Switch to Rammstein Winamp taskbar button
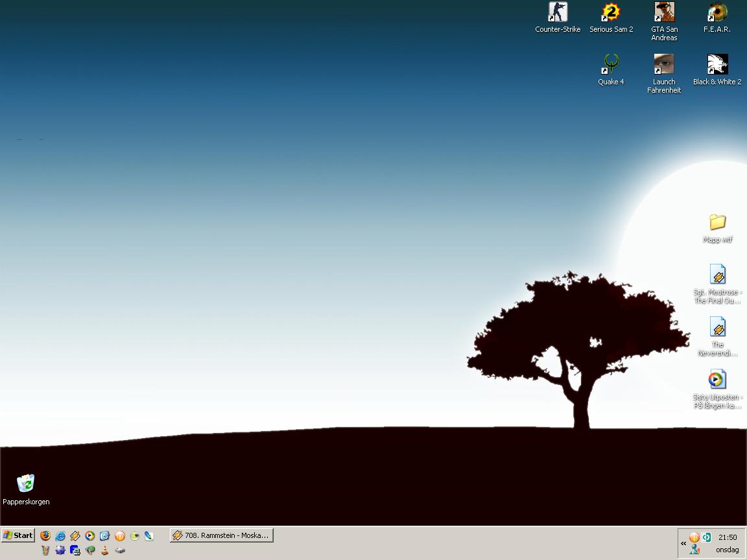Viewport: 747px width, 560px height. point(222,535)
